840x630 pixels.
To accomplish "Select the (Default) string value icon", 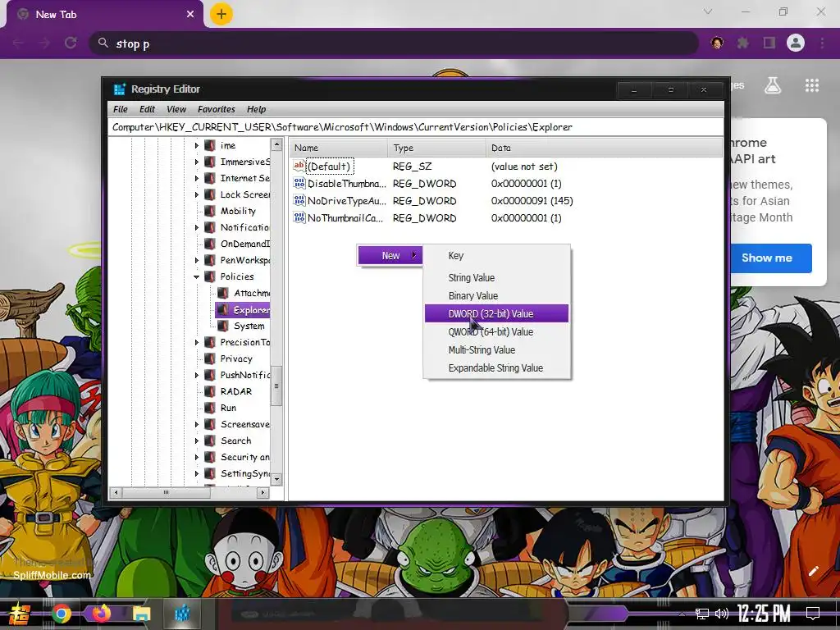I will point(299,166).
